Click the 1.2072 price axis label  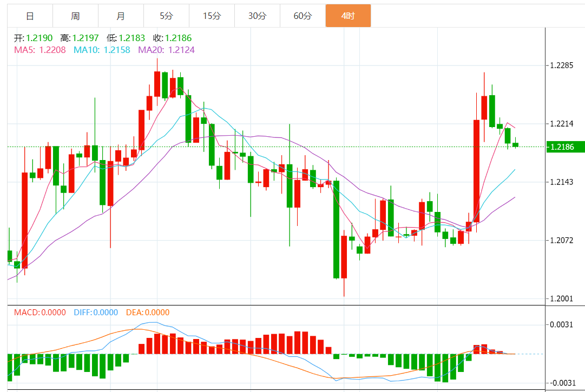tap(562, 241)
